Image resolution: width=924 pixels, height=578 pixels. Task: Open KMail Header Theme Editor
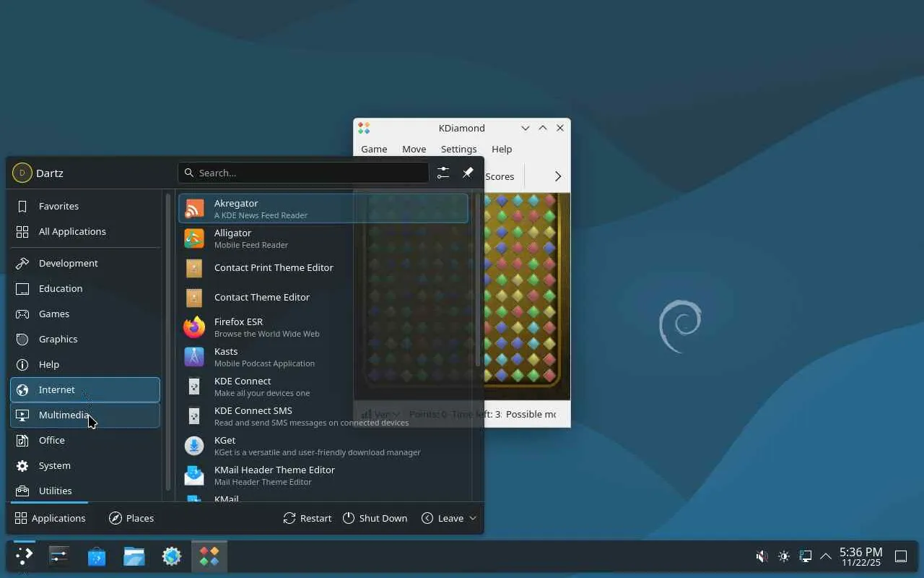(323, 475)
